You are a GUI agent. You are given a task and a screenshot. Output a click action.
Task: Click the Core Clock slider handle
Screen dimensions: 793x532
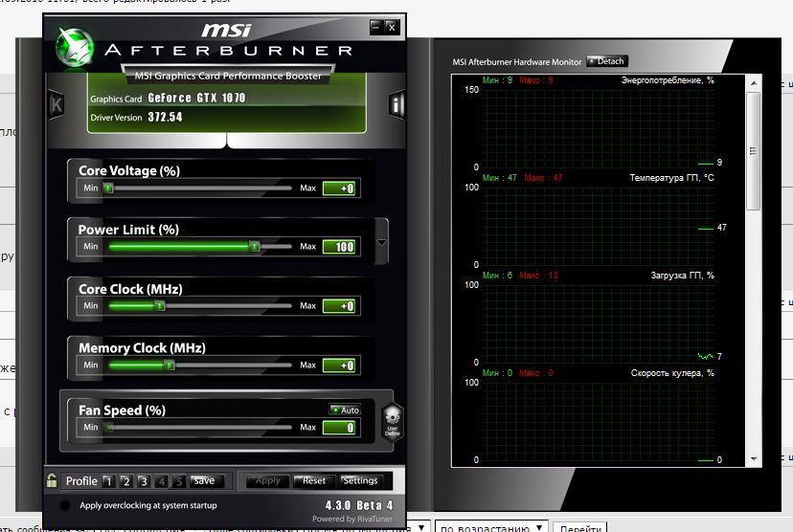coord(160,305)
